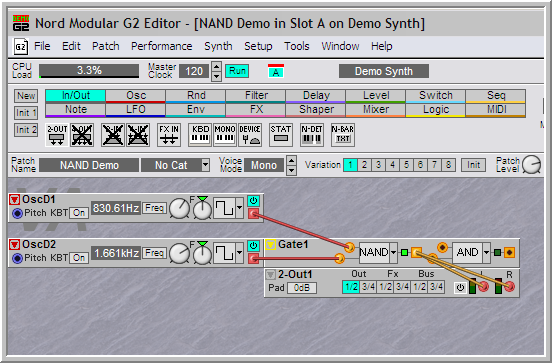Click the NAND Demo patch name field

coord(89,165)
